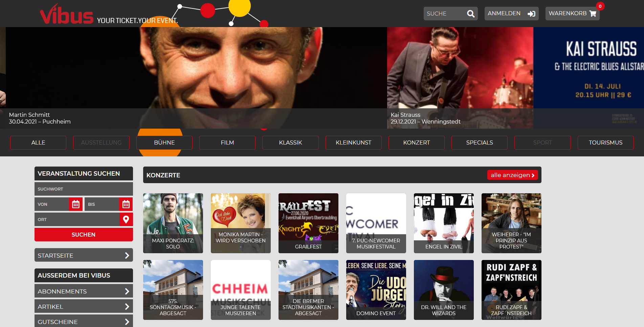Image resolution: width=644 pixels, height=327 pixels.
Task: Focus the VON date field
Action: [52, 204]
